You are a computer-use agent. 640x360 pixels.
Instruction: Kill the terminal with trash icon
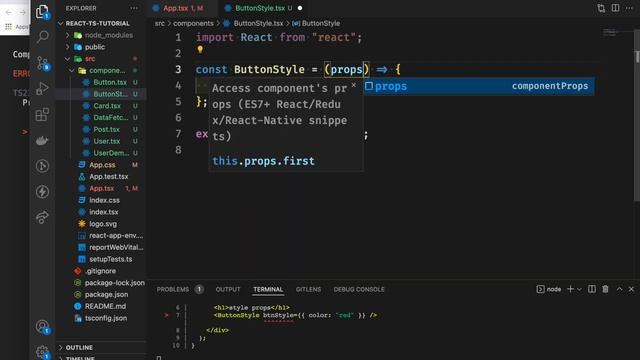(x=605, y=289)
